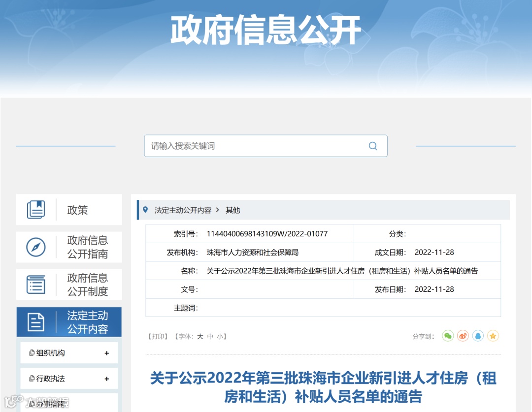Click the small page icon beside 行政执法
This screenshot has width=532, height=412.
32,379
